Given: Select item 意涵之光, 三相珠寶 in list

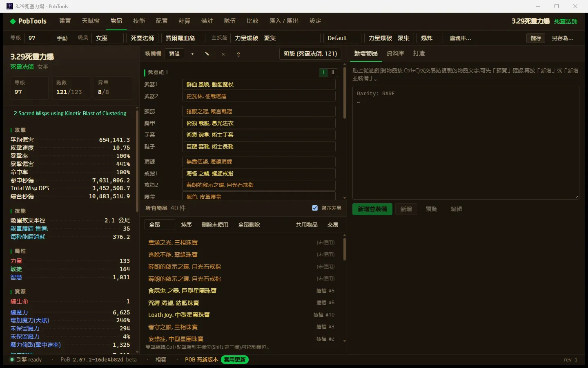Looking at the screenshot, I should click(x=241, y=242).
